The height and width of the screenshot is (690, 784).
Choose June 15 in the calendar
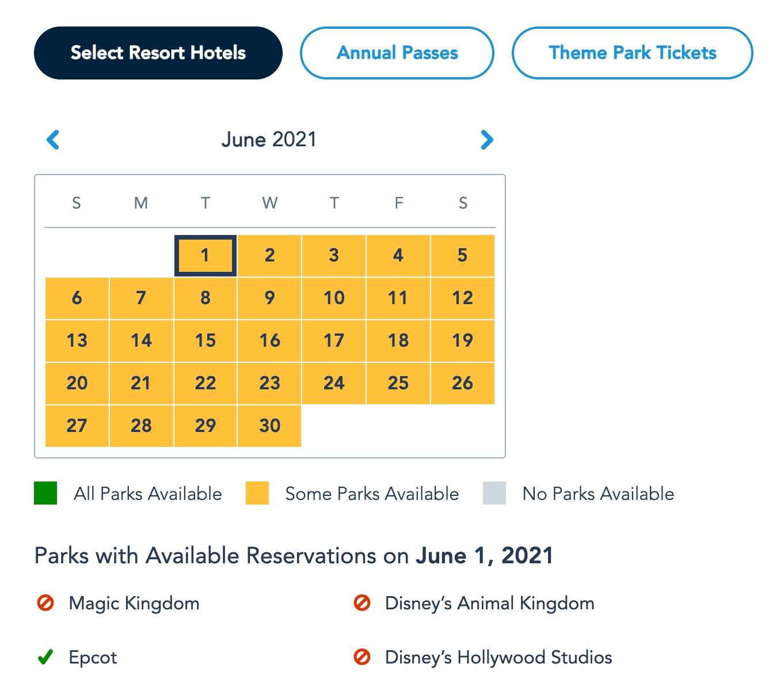205,341
